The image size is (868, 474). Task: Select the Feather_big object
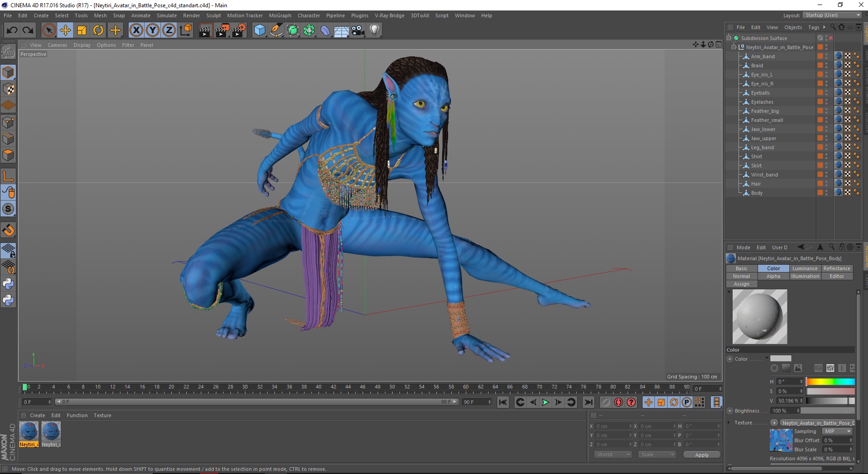765,111
